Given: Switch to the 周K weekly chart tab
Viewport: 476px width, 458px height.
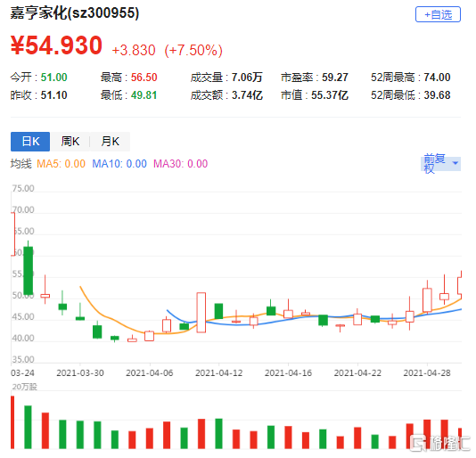Looking at the screenshot, I should [x=70, y=142].
